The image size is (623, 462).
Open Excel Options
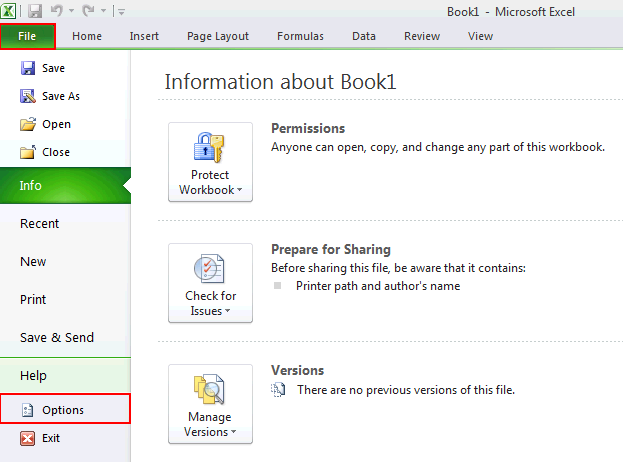coord(63,410)
